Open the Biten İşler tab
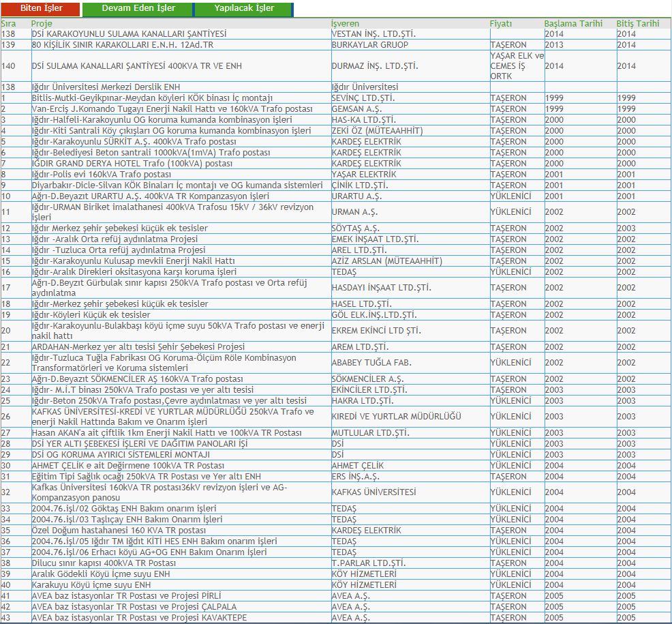 click(41, 9)
